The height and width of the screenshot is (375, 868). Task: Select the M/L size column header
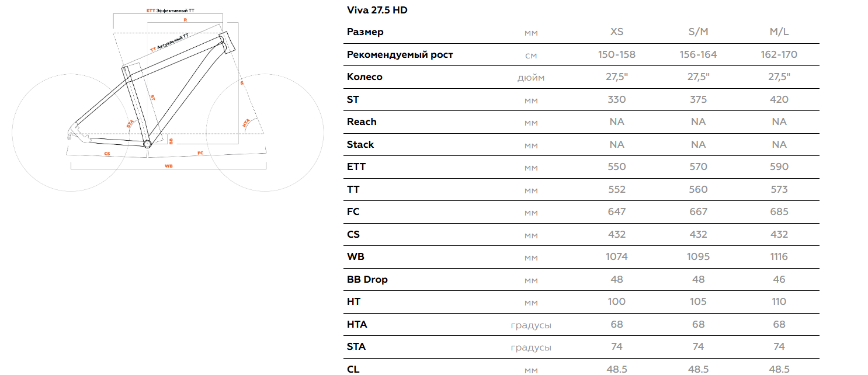779,32
